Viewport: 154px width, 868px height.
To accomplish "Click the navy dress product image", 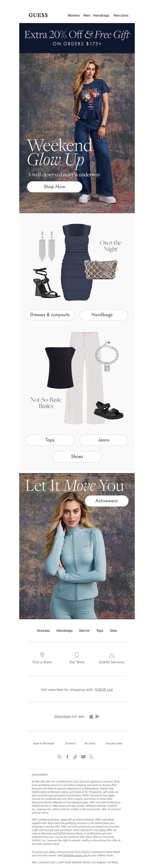I will [77, 262].
